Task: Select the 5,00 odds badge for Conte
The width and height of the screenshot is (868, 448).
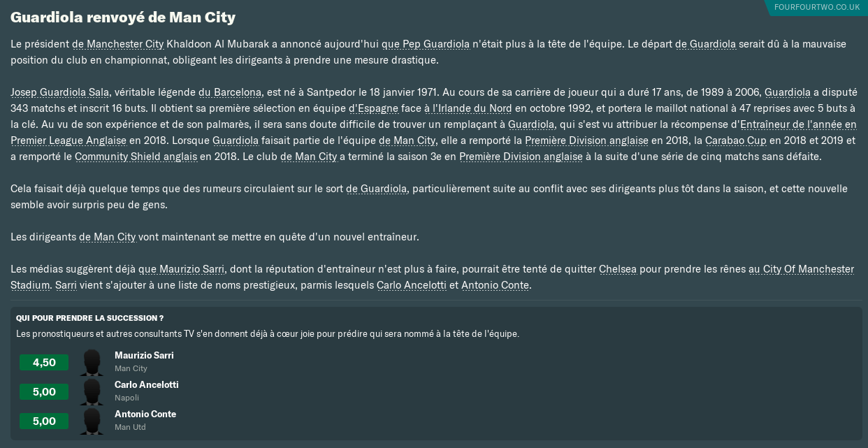Action: click(44, 421)
